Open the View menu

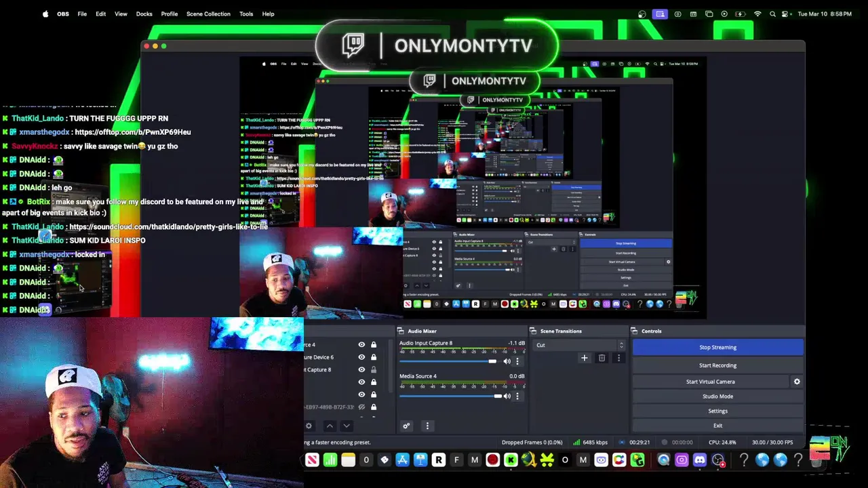(121, 14)
